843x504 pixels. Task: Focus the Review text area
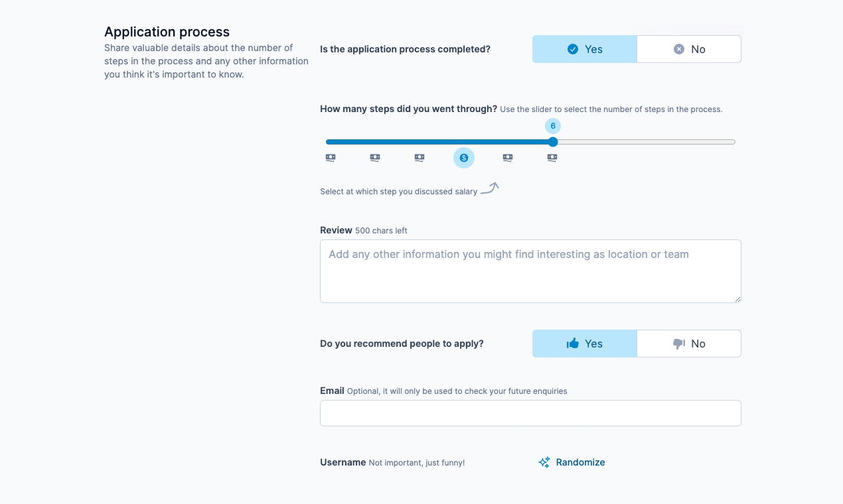[x=530, y=271]
